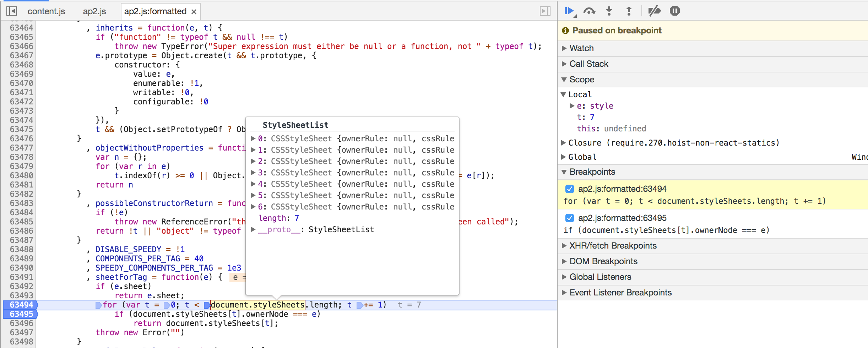Viewport: 868px width, 348px height.
Task: Uncheck breakpoint ap2.js:formatted:63494
Action: (x=570, y=189)
